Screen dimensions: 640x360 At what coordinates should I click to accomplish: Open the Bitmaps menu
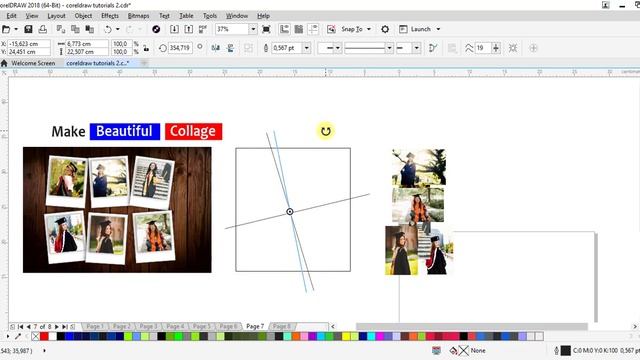click(x=138, y=16)
